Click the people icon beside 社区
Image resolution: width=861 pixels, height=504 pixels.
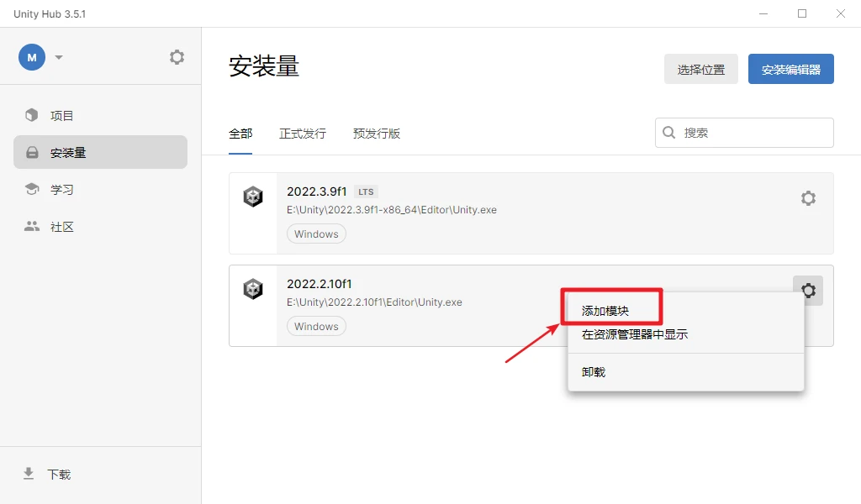coord(32,226)
